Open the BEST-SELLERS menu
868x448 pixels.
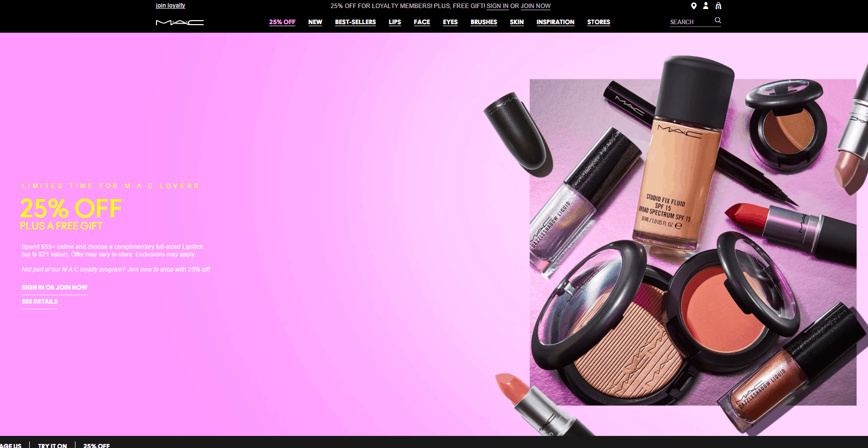[355, 22]
